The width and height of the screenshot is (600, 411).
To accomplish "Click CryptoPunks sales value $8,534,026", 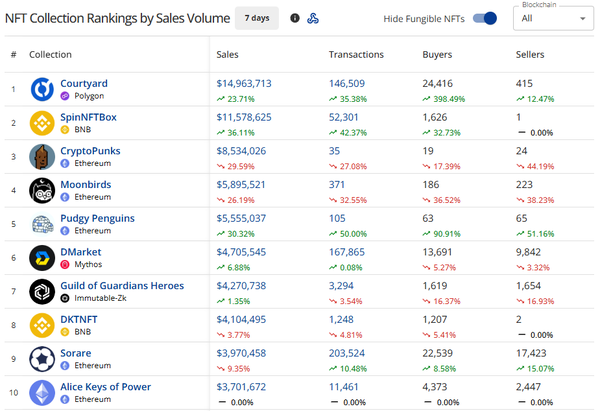I will click(241, 151).
